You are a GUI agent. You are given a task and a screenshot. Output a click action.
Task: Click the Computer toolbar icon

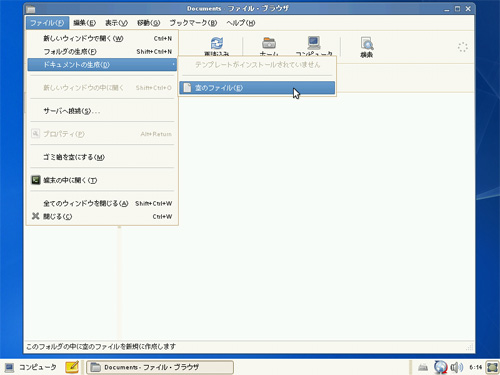coord(314,43)
